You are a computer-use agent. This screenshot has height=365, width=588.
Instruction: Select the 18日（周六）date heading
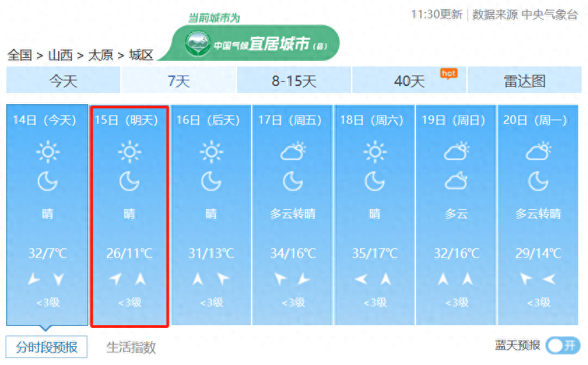(372, 120)
